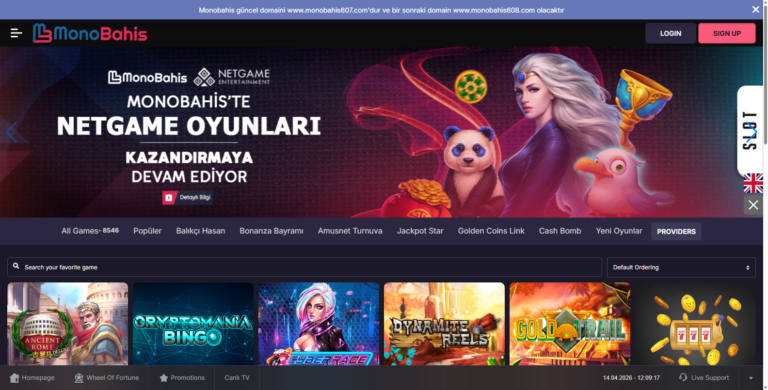Open the Default Ordering dropdown

pos(681,268)
